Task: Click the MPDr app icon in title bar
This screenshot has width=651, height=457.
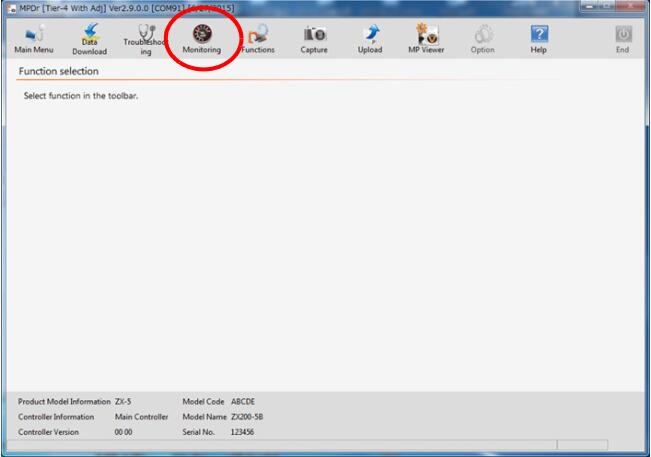Action: tap(11, 8)
